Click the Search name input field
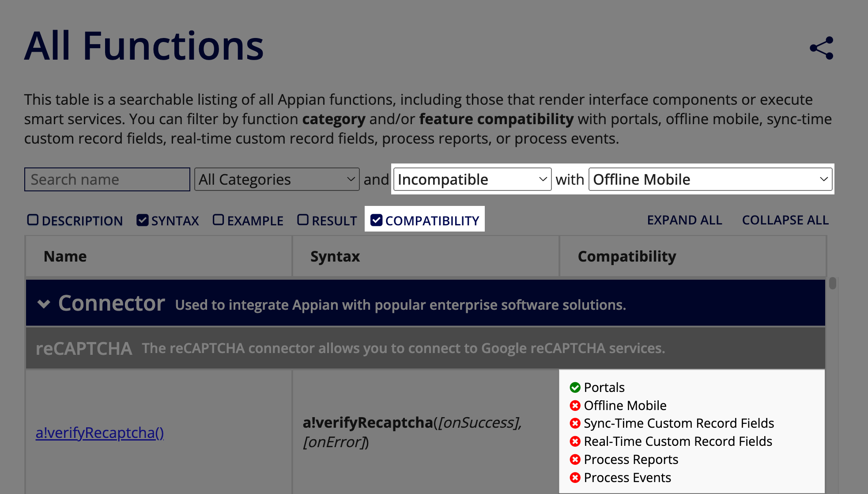 tap(107, 179)
